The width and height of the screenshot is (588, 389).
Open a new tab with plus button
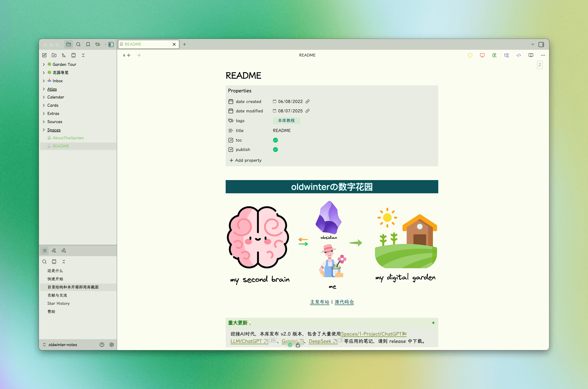[184, 44]
